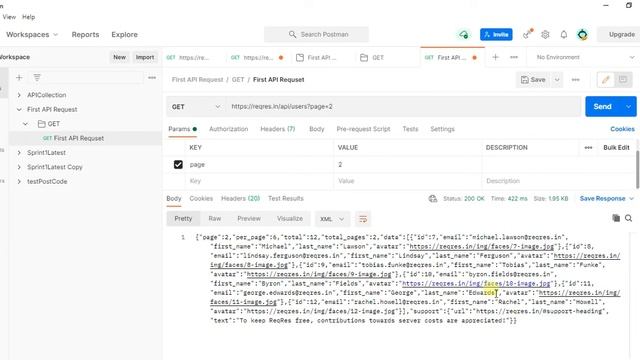Open the View menu
640x360 pixels.
pos(9,17)
